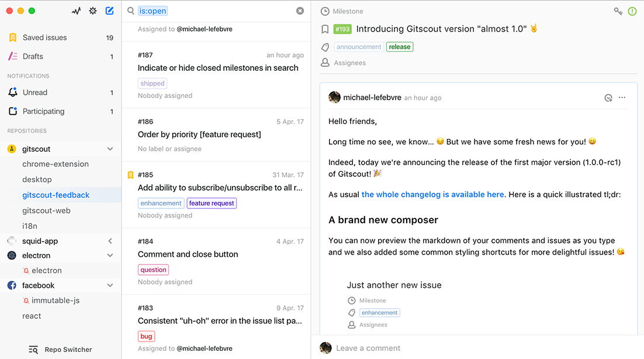644x359 pixels.
Task: Compose a new issue with the pencil icon
Action: [x=109, y=11]
